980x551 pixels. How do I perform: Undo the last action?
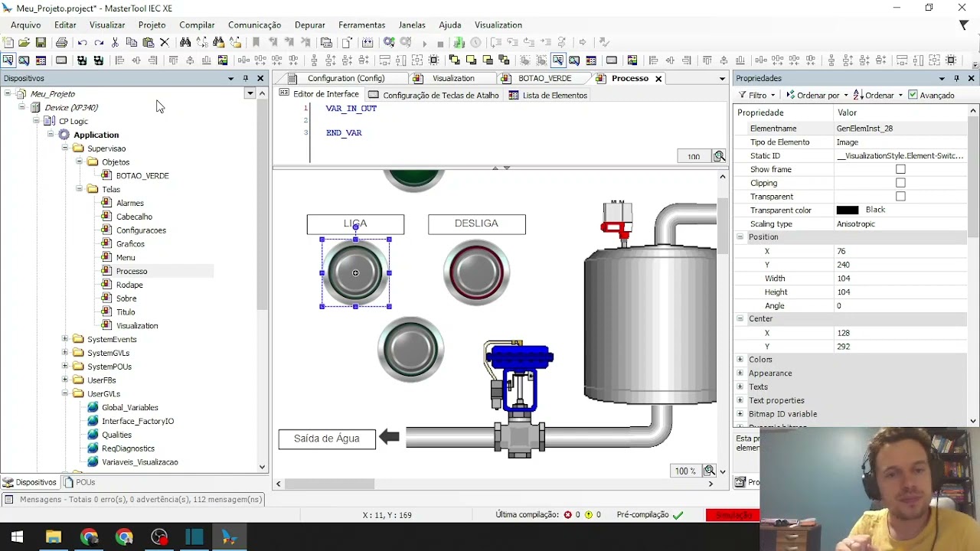click(82, 42)
